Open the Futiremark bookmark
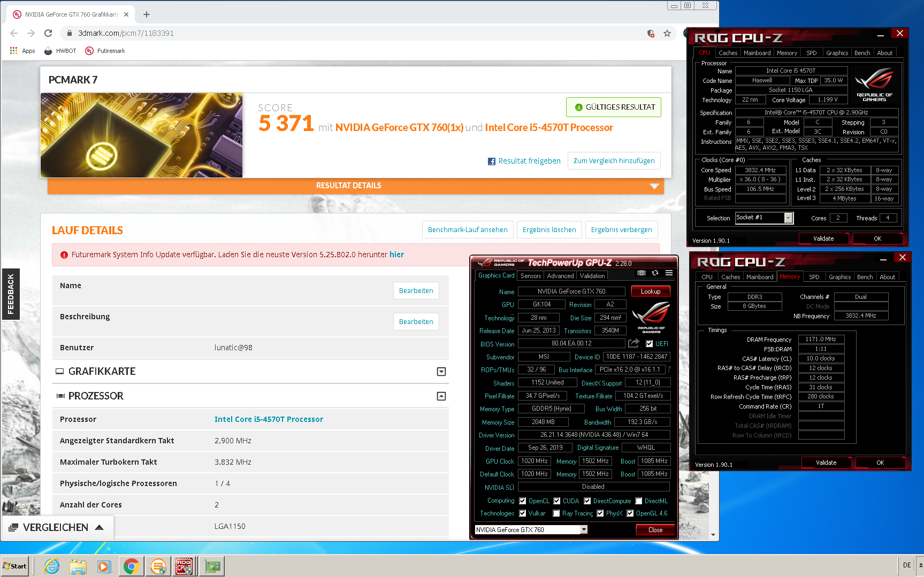Screen dimensions: 924x577 click(x=105, y=51)
